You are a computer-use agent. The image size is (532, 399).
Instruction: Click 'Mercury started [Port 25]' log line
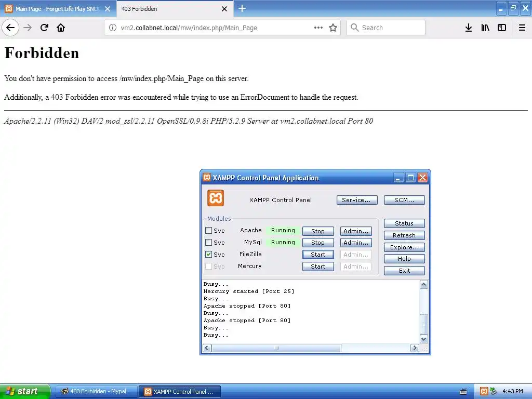click(x=249, y=291)
